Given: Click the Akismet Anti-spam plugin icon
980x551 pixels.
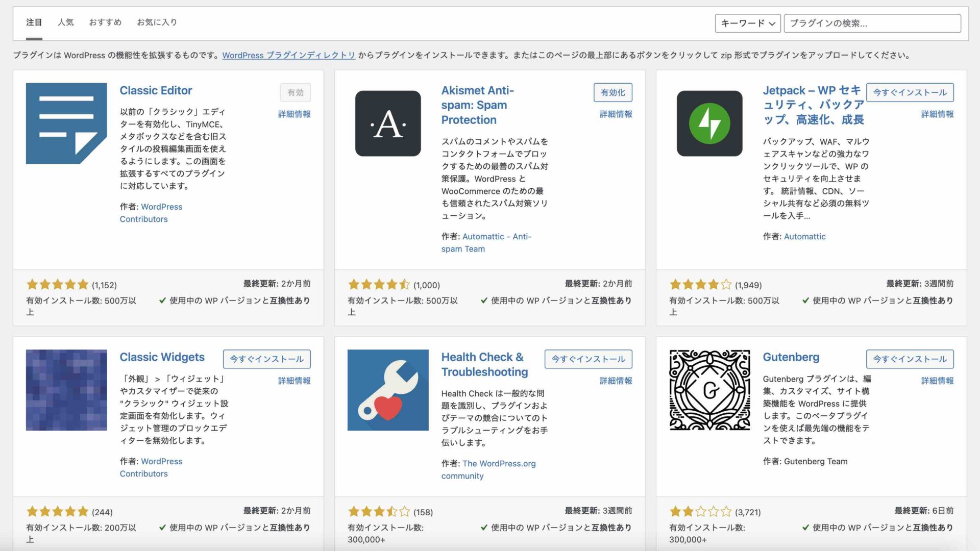Looking at the screenshot, I should pyautogui.click(x=388, y=123).
